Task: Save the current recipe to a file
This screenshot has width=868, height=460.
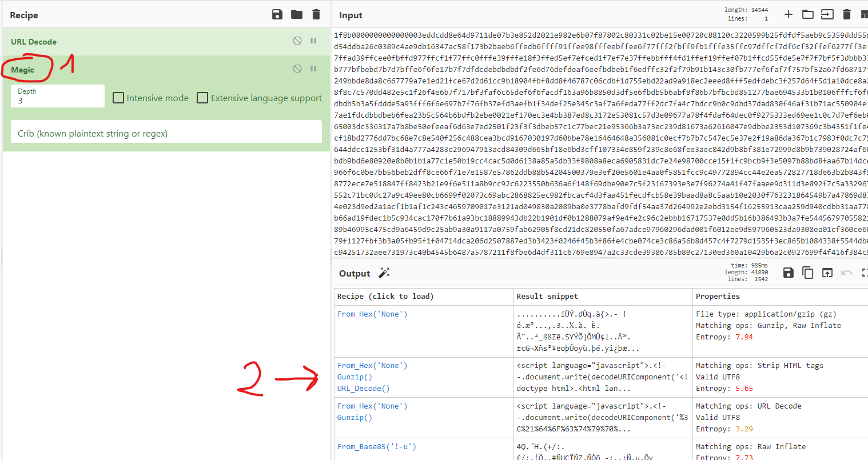Action: click(x=277, y=14)
